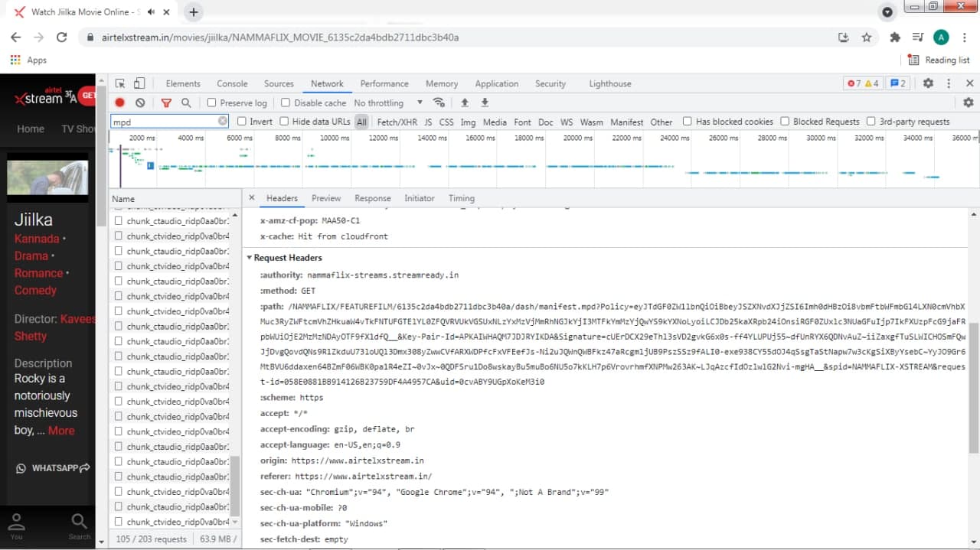Check the Disable cache option
980x550 pixels.
286,103
